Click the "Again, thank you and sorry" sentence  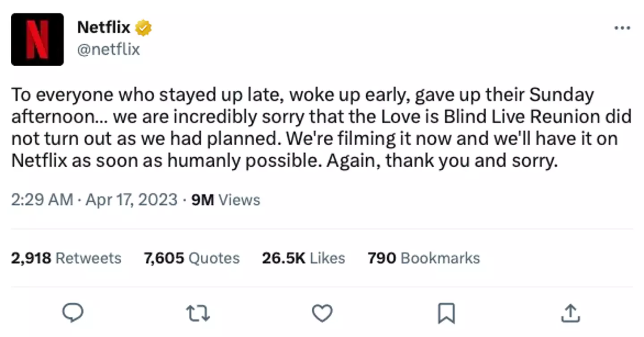click(x=442, y=160)
